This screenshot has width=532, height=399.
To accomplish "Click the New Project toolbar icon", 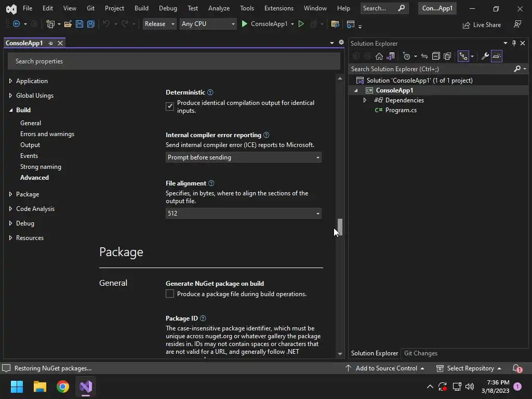I will tap(50, 24).
